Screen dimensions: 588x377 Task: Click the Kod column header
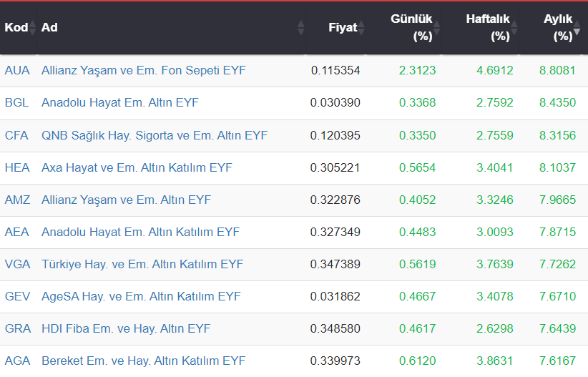click(x=16, y=27)
